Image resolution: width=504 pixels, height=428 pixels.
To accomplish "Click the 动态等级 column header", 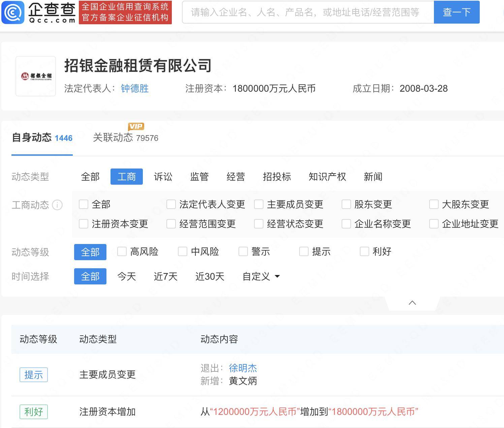I will pyautogui.click(x=38, y=339).
